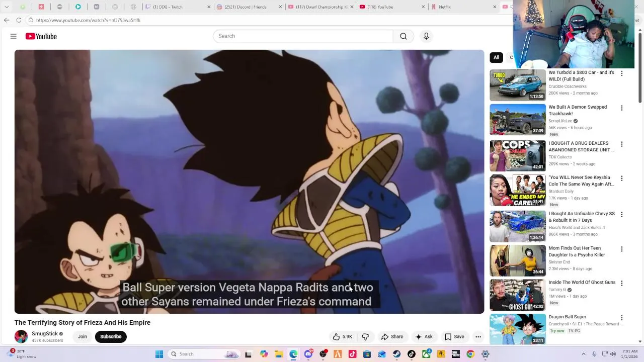Viewport: 644px width, 362px height.
Task: Open Task View on taskbar
Action: (248, 354)
